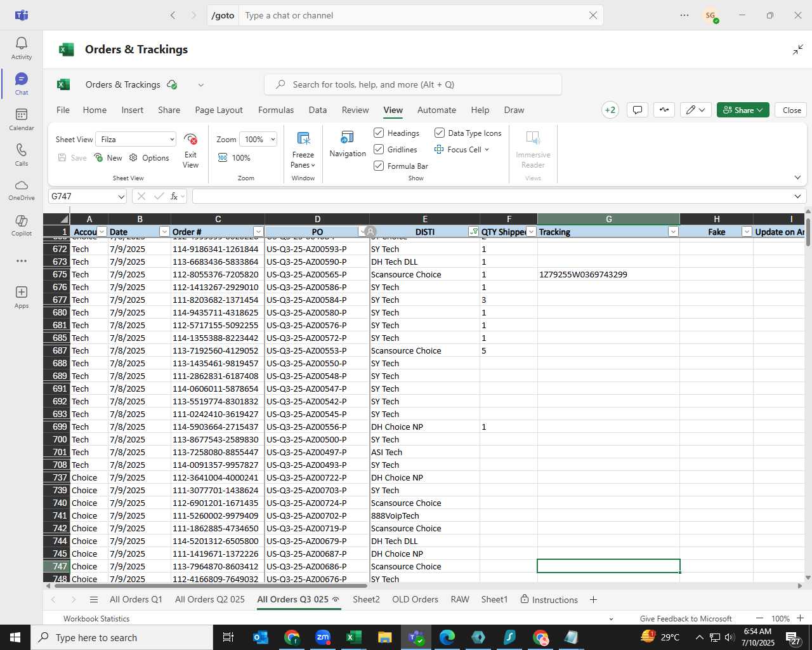Open Navigation pane

[x=348, y=144]
